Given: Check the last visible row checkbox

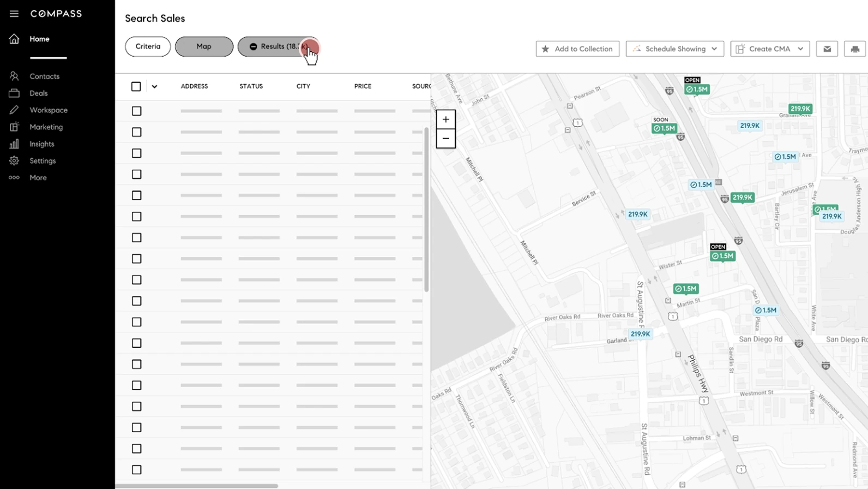Looking at the screenshot, I should coord(137,470).
